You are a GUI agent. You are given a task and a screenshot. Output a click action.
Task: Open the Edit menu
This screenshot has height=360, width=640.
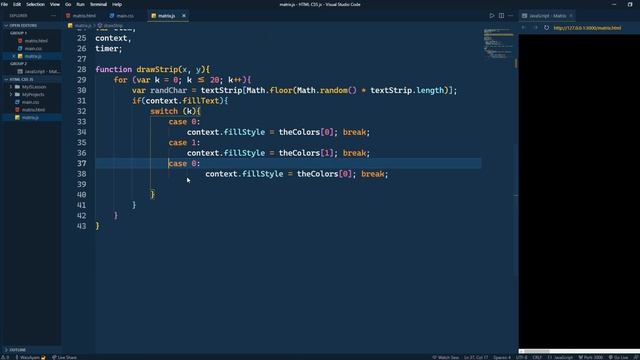click(17, 4)
